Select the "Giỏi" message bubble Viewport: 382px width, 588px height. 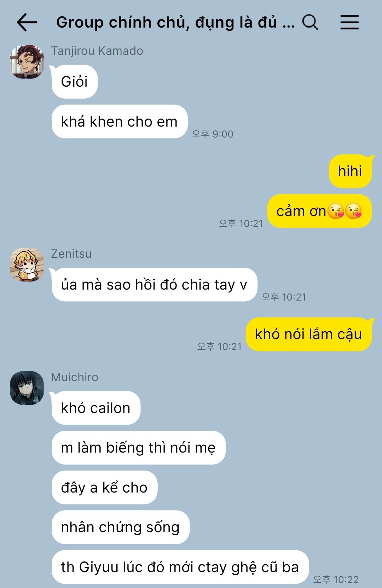[74, 82]
